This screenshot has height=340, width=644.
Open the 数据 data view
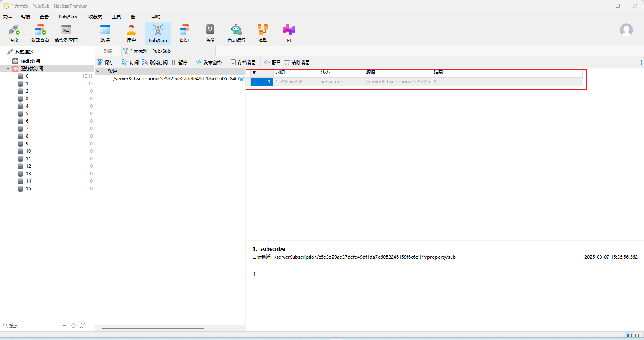(x=105, y=33)
